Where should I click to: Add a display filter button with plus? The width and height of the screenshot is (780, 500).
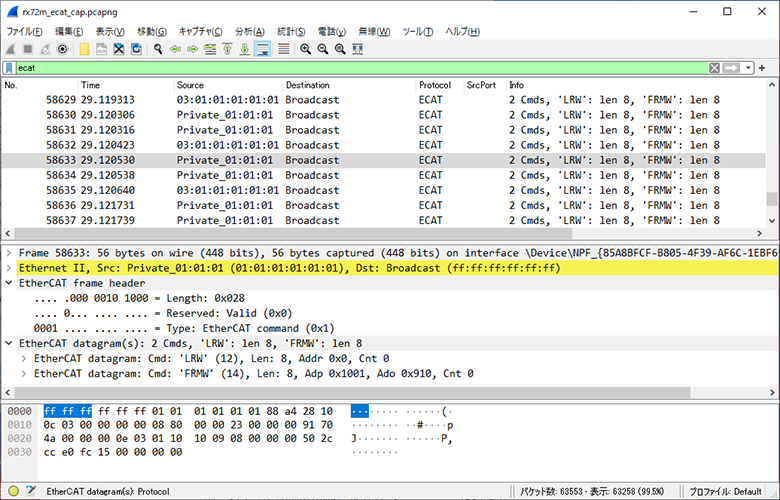coord(762,68)
